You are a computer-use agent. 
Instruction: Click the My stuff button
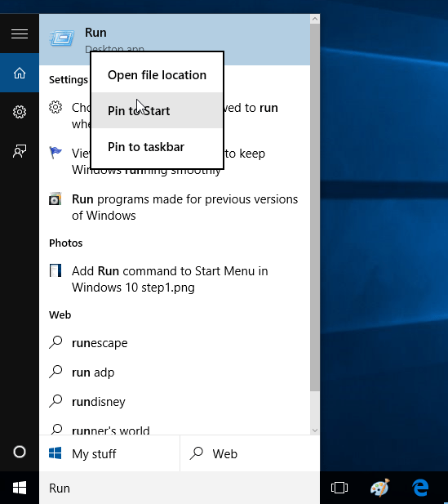pos(109,453)
